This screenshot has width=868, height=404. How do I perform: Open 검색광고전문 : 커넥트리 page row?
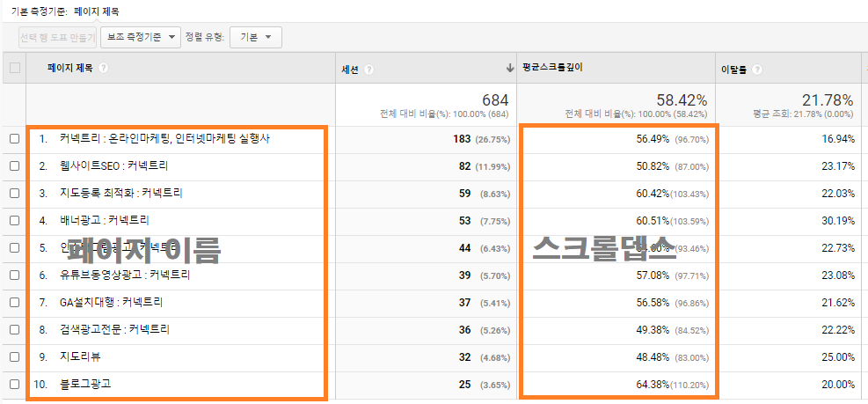[114, 330]
